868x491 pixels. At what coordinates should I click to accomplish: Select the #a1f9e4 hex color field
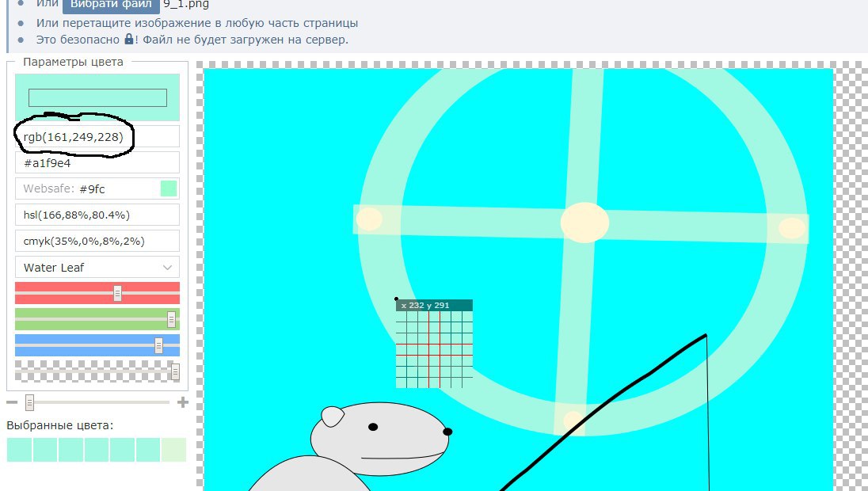point(97,163)
